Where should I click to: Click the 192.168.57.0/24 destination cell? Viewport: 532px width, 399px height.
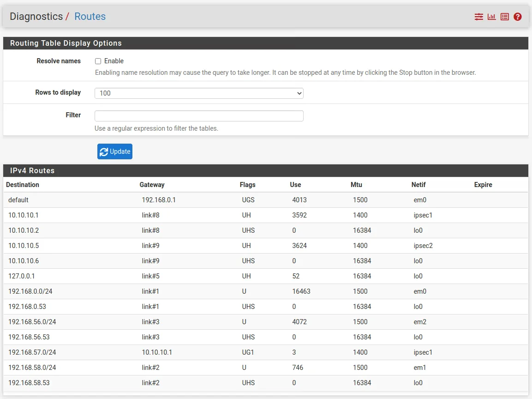[32, 352]
